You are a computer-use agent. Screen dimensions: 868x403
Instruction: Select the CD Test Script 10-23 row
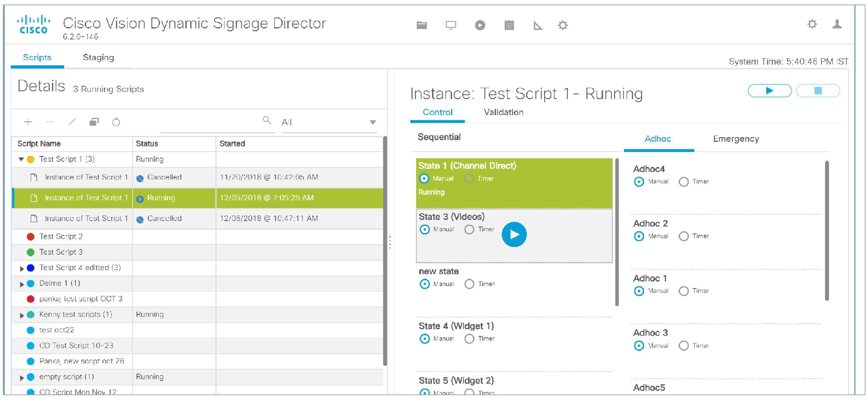[197, 346]
